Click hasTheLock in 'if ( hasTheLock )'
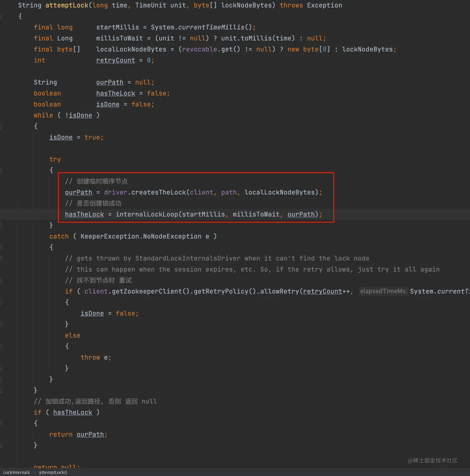Screen dimensions: 470x476 (73, 413)
